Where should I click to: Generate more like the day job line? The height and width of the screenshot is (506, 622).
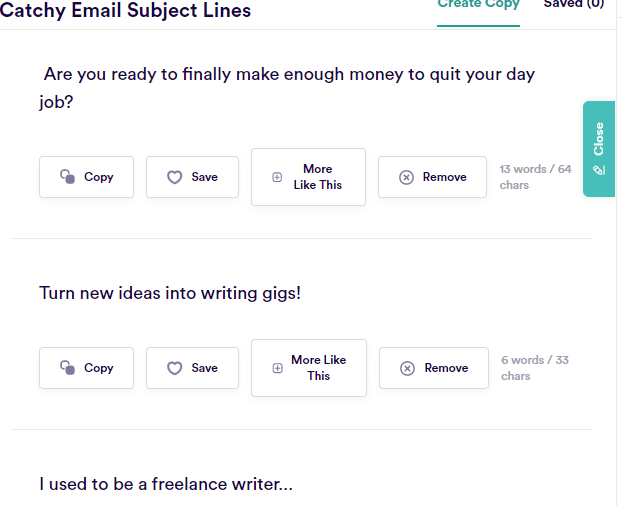308,177
